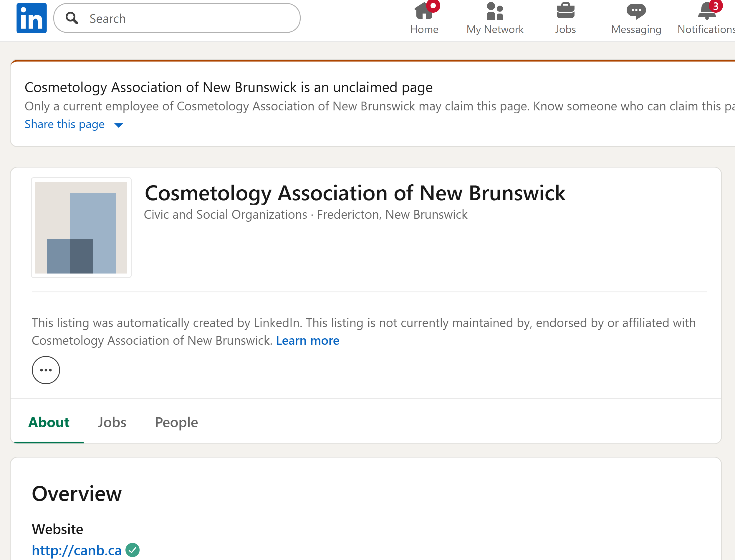The image size is (735, 560).
Task: Click into the Search input field
Action: [x=187, y=18]
